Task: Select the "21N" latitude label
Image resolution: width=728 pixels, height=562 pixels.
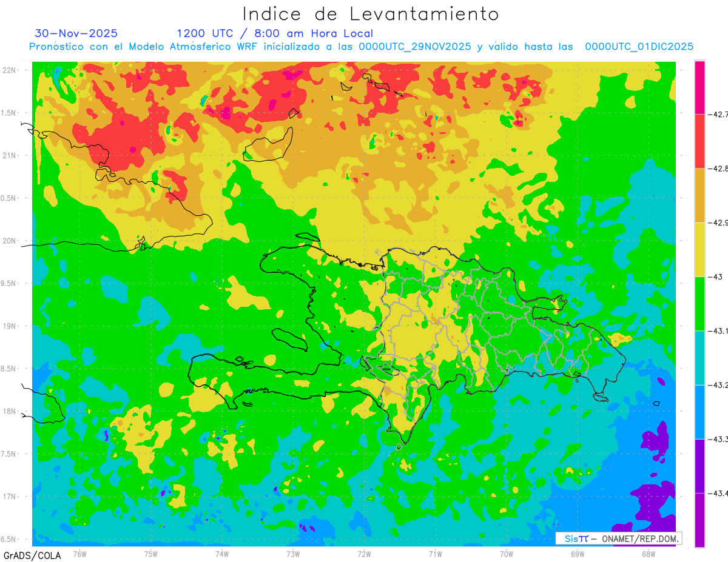Action: tap(10, 155)
